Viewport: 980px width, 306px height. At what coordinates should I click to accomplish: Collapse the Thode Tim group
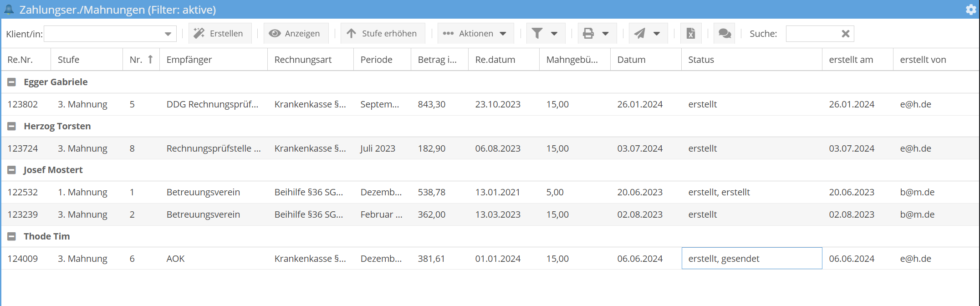tap(12, 236)
